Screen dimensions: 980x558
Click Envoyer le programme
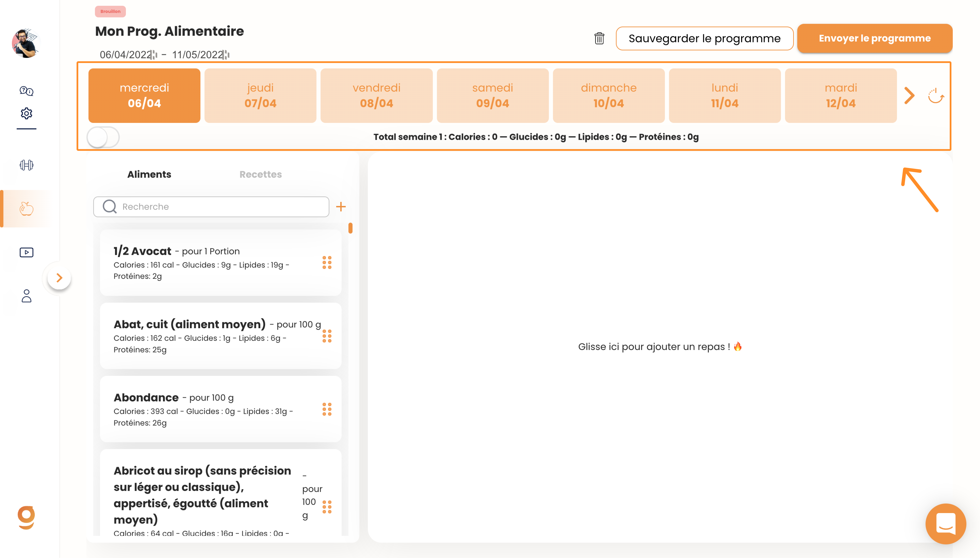click(x=875, y=38)
